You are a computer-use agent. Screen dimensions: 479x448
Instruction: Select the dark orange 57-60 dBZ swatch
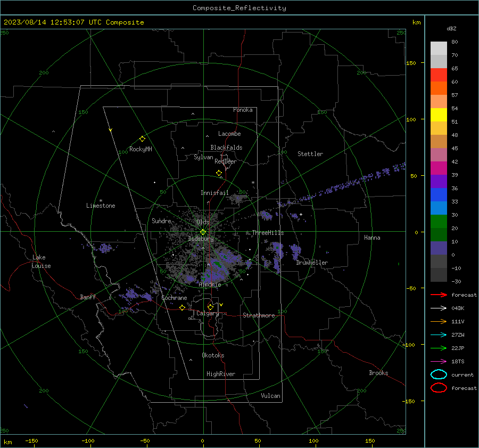click(x=439, y=88)
